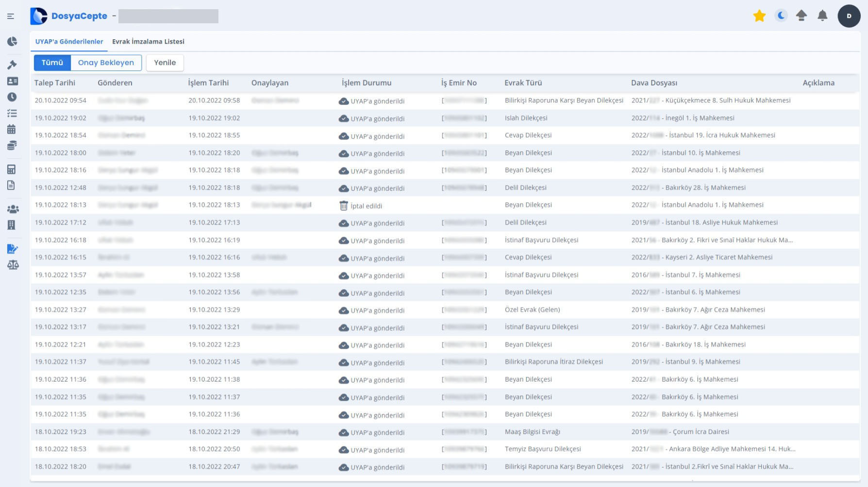Click the Yenile button

click(x=165, y=63)
